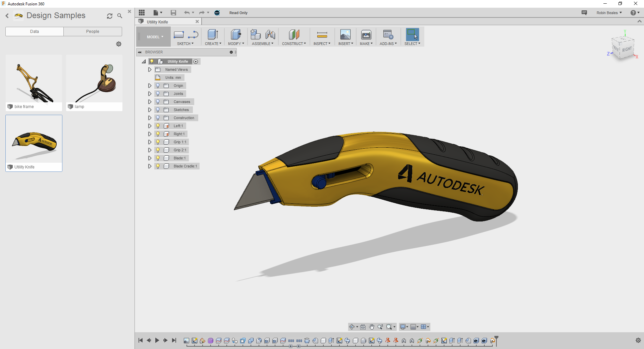Click the ViewCube RIGHT face
This screenshot has height=349, width=644.
[x=627, y=49]
